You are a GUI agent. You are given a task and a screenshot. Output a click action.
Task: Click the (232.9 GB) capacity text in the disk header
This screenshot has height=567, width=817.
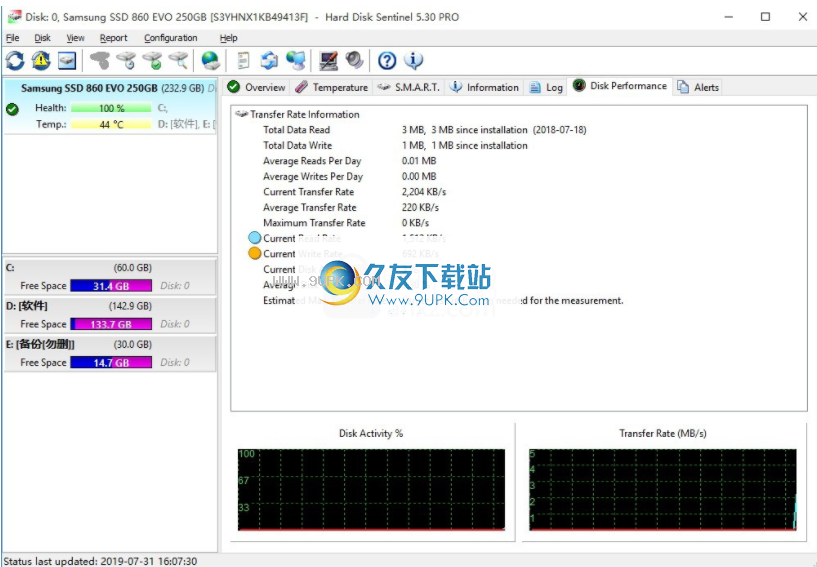pos(182,88)
